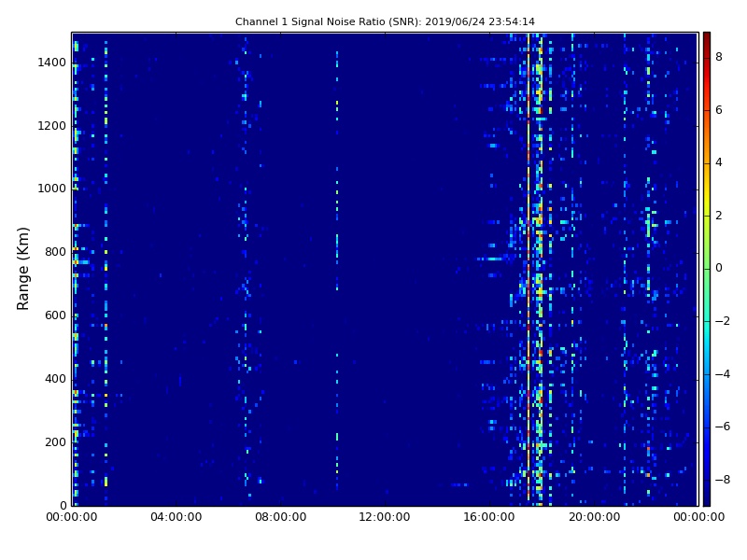Click the Range (Km) axis label

(22, 269)
